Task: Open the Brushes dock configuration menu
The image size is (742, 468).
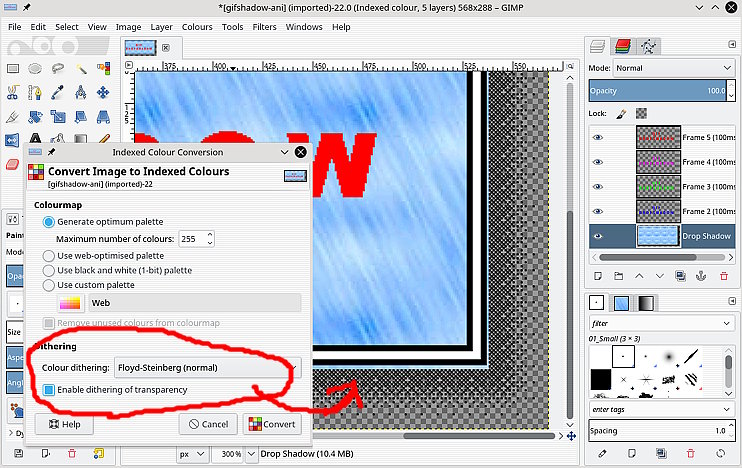Action: tap(732, 301)
